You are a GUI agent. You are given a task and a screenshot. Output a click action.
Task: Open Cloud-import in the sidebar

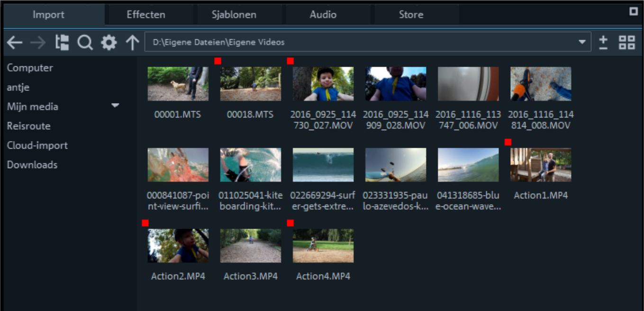tap(37, 145)
